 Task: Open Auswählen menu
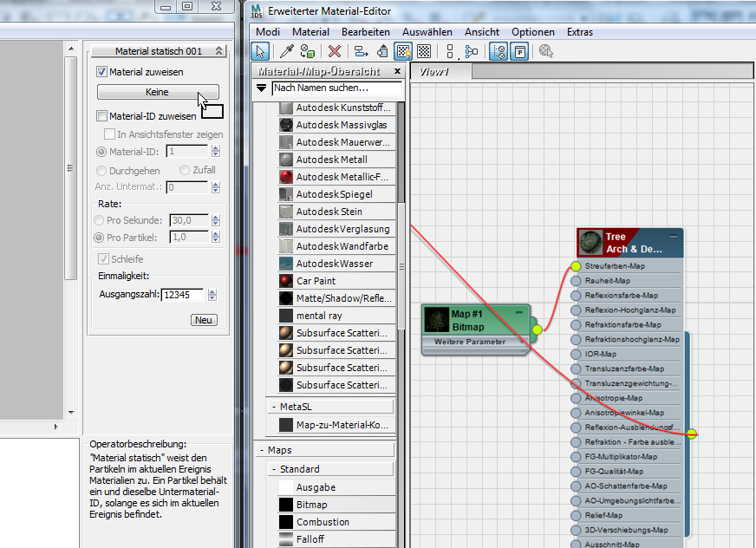click(x=427, y=32)
